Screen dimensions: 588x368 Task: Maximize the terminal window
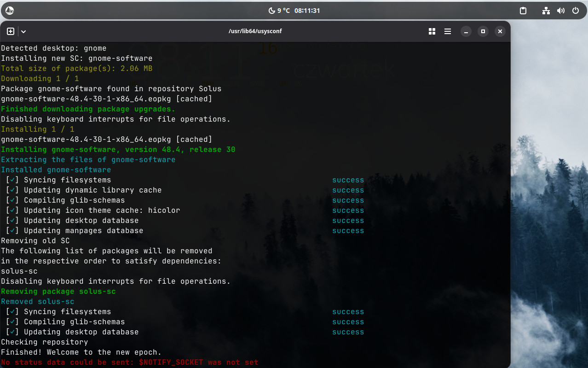483,31
